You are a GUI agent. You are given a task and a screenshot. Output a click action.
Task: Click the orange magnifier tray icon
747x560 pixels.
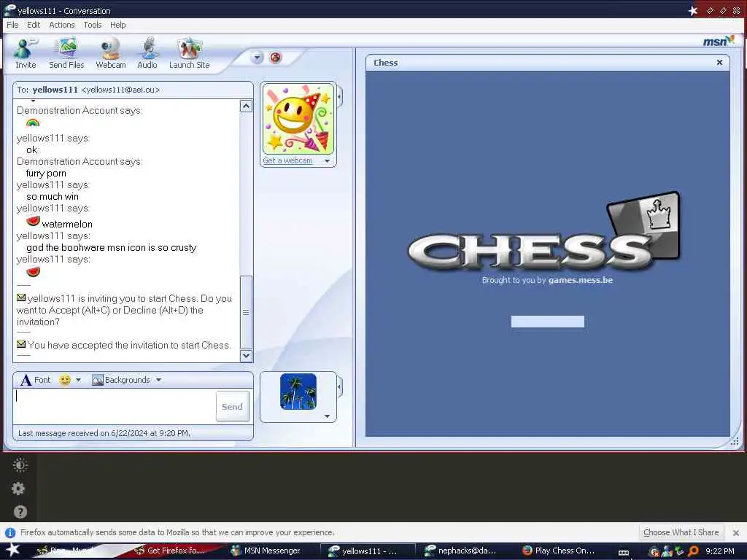pos(694,551)
